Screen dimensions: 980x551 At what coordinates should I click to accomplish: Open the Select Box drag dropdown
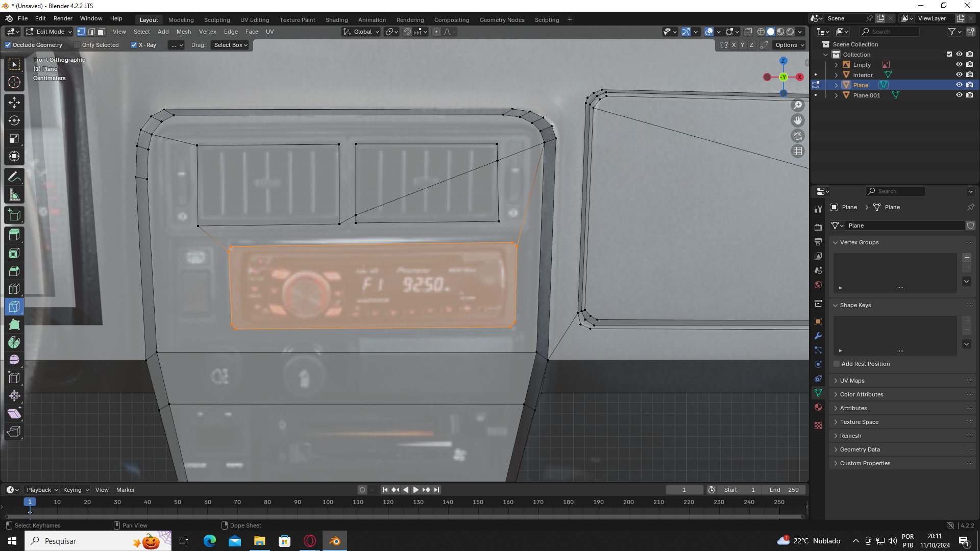click(231, 45)
